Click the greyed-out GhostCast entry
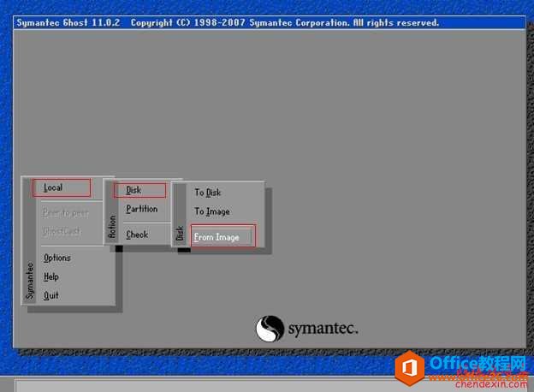 [x=62, y=231]
